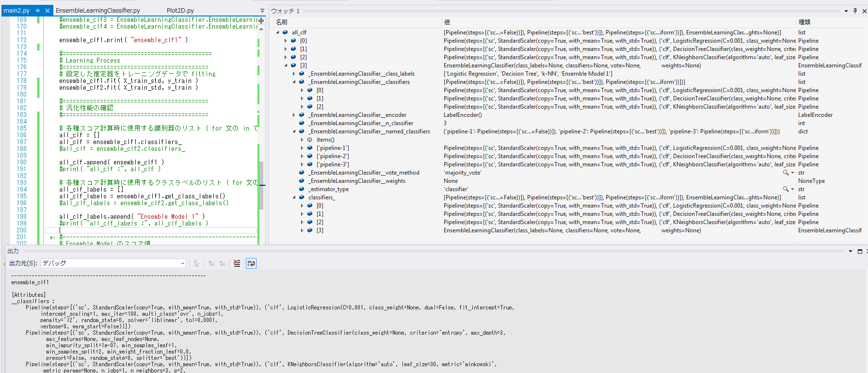Collapse all_clf item [3]
Image resolution: width=868 pixels, height=373 pixels.
[x=286, y=65]
